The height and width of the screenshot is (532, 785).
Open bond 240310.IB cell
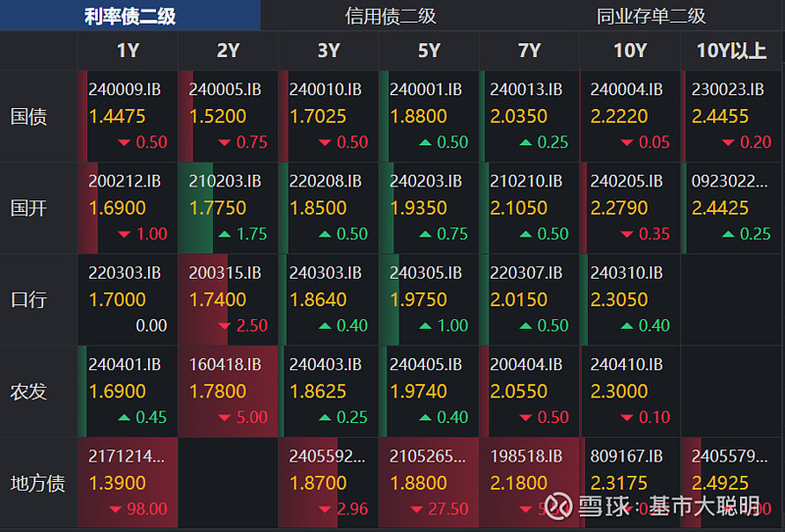tap(630, 299)
